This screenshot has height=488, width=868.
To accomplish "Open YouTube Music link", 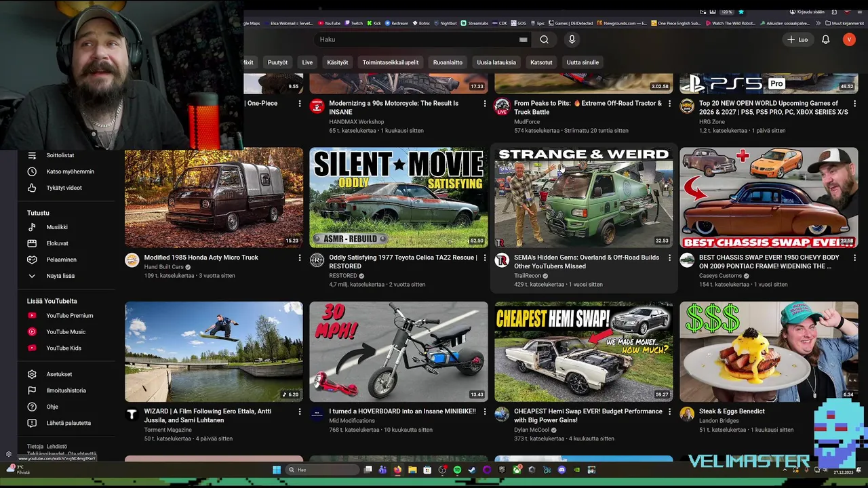I will 66,331.
